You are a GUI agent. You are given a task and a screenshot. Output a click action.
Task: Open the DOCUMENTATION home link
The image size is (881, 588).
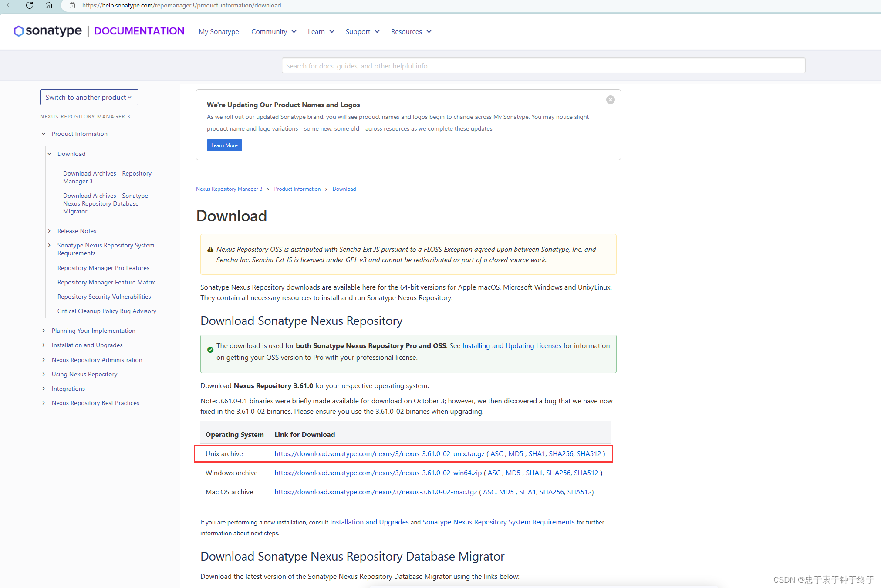pos(139,31)
